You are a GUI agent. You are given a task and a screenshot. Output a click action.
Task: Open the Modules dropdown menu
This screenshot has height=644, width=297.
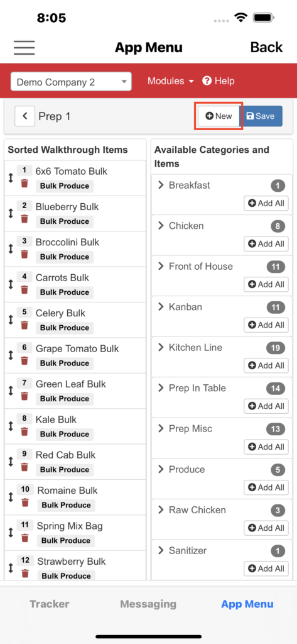point(171,81)
